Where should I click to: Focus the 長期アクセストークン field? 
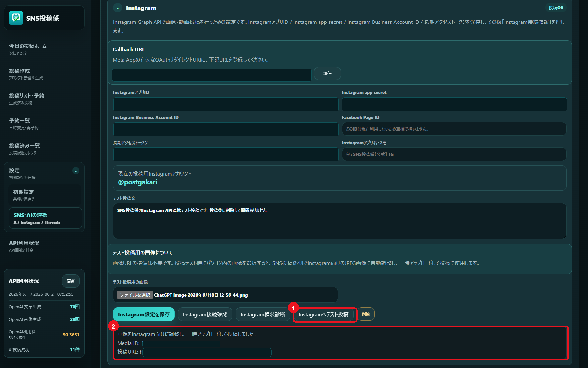[x=226, y=154]
